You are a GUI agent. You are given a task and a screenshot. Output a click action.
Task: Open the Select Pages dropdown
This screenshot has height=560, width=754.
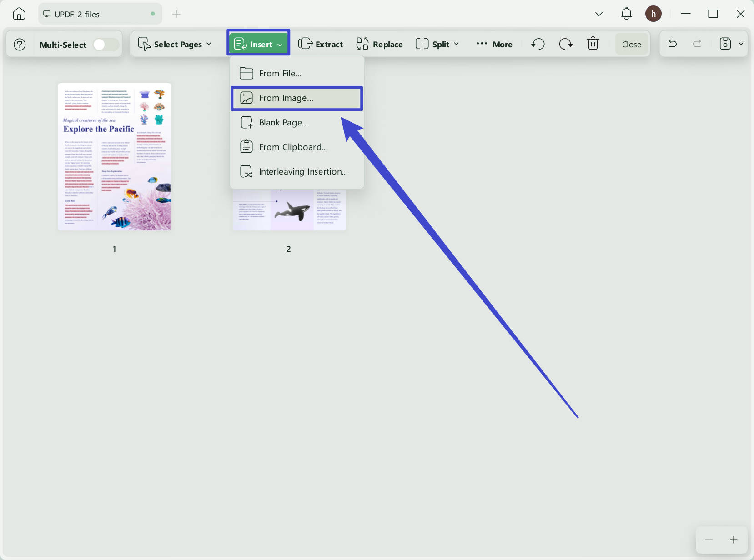click(x=175, y=44)
